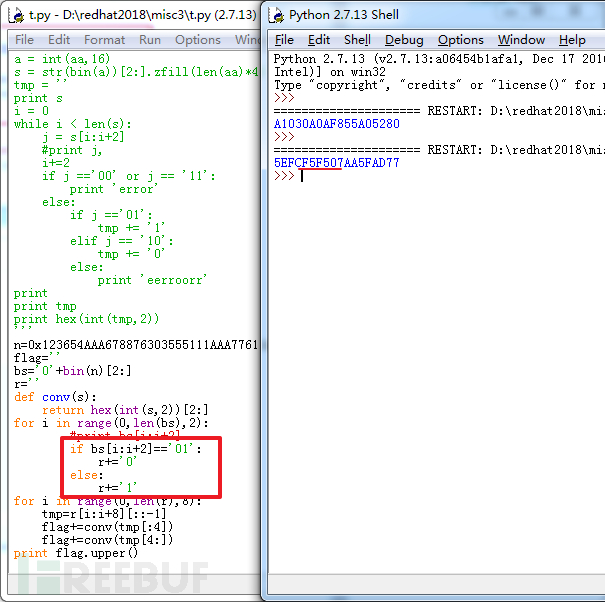Click the line "if bs[i:i+2]=='01':"
This screenshot has height=602, width=605.
[136, 449]
